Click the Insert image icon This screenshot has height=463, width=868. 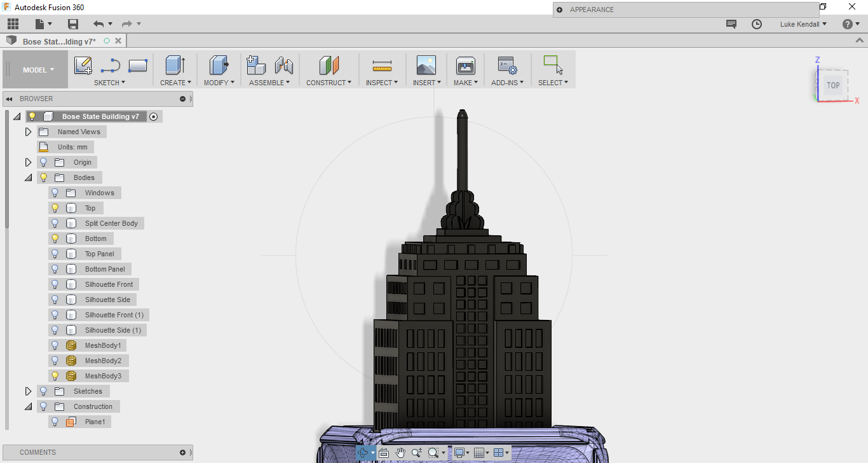(x=426, y=65)
